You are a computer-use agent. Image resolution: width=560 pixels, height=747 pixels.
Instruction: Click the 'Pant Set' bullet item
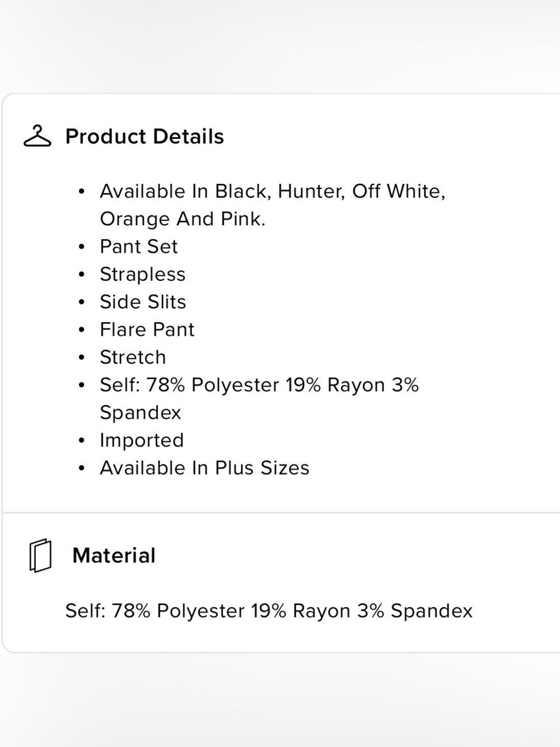click(x=139, y=246)
